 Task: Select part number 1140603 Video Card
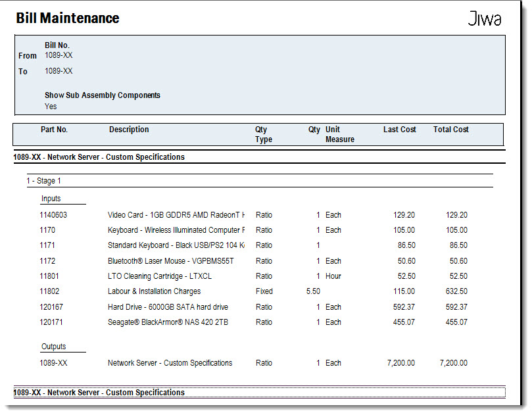point(53,215)
